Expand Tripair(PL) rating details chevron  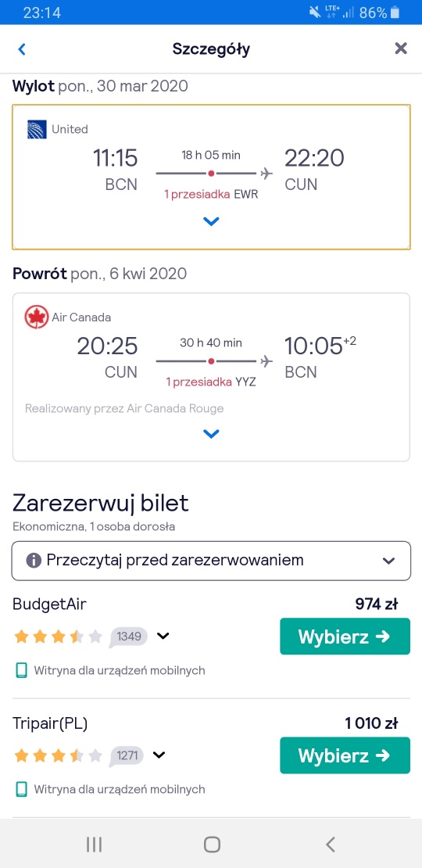(x=159, y=755)
